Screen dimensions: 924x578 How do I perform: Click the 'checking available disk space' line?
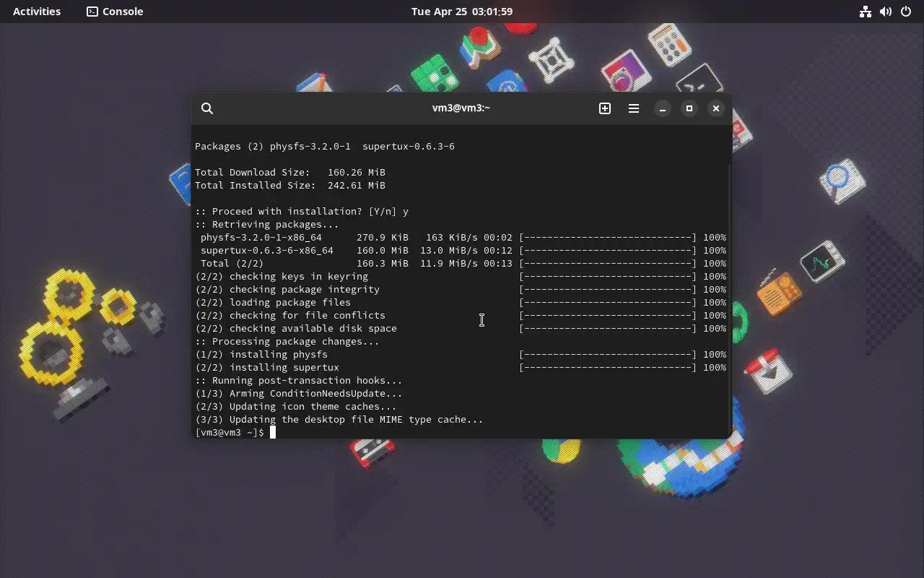coord(461,328)
